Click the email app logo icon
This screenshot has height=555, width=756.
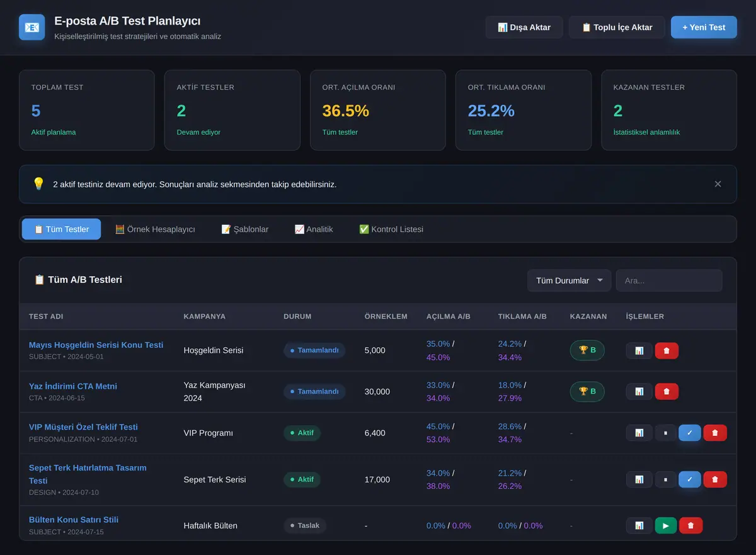click(31, 27)
